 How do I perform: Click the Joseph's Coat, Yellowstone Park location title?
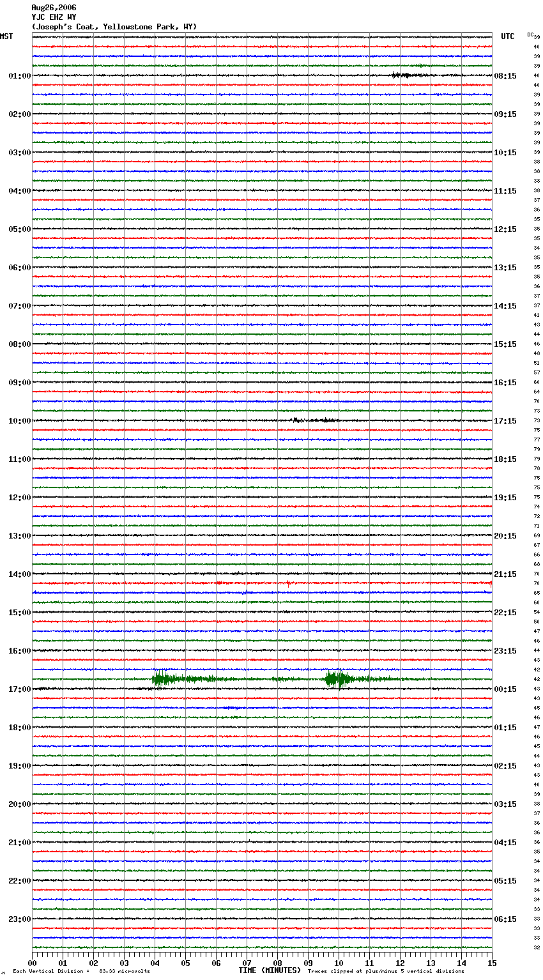click(x=114, y=27)
